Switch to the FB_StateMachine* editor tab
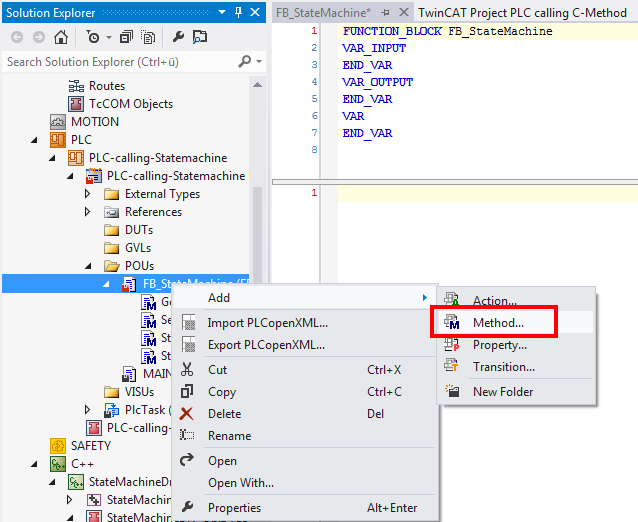The height and width of the screenshot is (522, 638). [323, 13]
